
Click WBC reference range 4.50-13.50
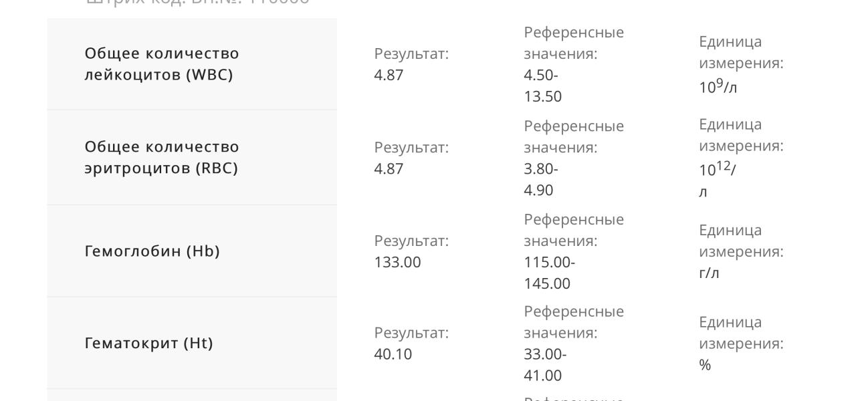click(x=543, y=86)
